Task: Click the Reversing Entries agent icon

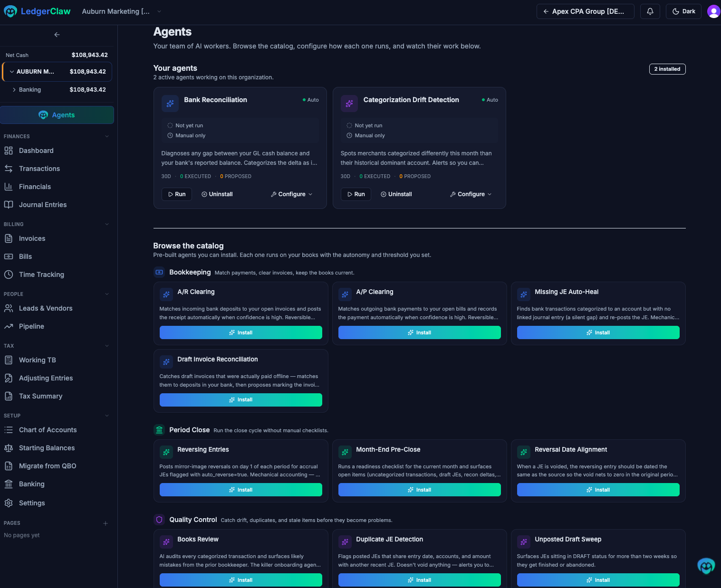Action: (166, 452)
